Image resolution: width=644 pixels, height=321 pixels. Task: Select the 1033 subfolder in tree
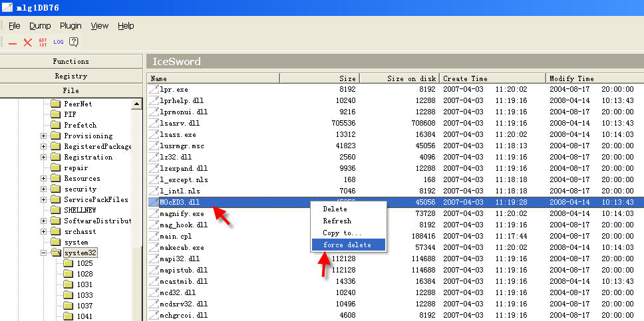[x=84, y=295]
